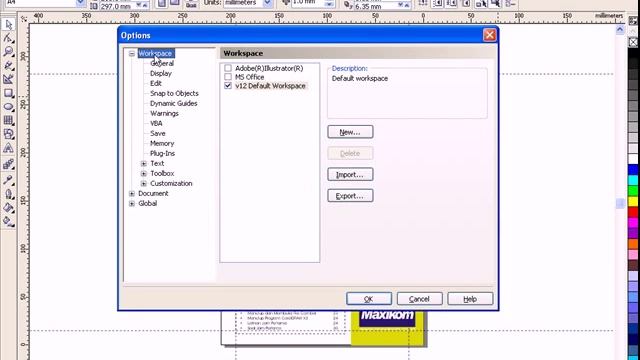Screen dimensions: 640x360
Task: Close the Options dialog with the X
Action: point(489,35)
